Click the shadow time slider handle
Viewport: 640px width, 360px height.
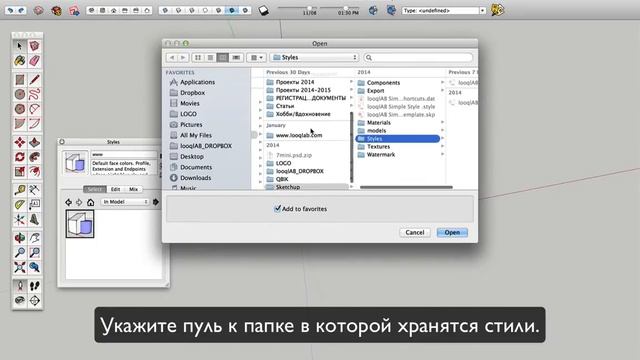tap(346, 8)
